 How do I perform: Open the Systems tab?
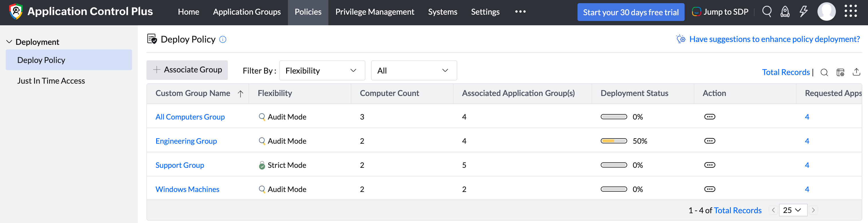(x=442, y=12)
